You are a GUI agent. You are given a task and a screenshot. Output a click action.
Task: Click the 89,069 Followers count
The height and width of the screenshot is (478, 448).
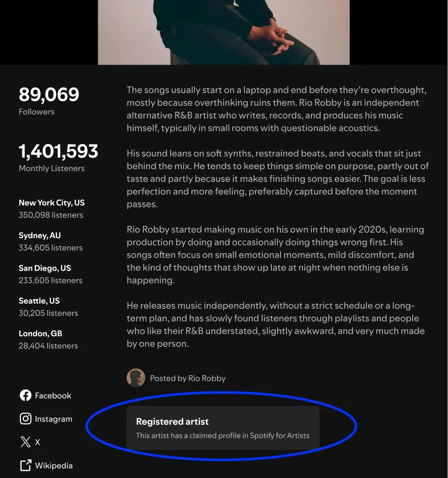point(48,99)
